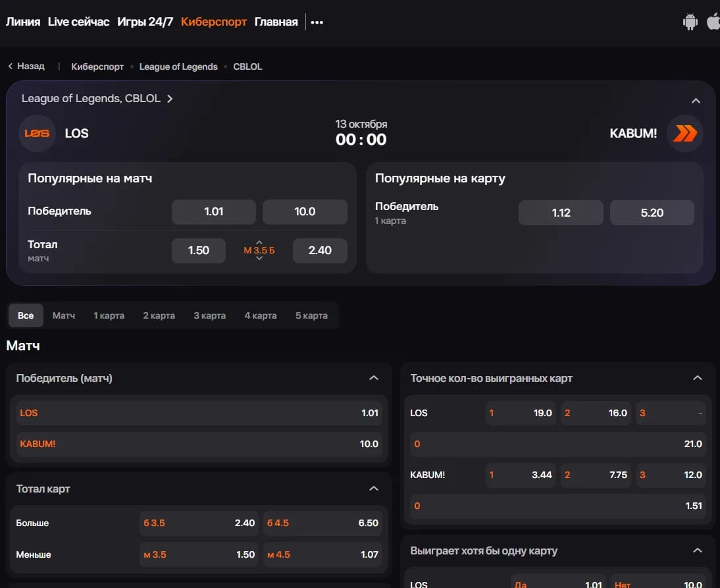This screenshot has width=720, height=588.
Task: Collapse Выиграет хотя бы одну карту section
Action: click(x=697, y=550)
